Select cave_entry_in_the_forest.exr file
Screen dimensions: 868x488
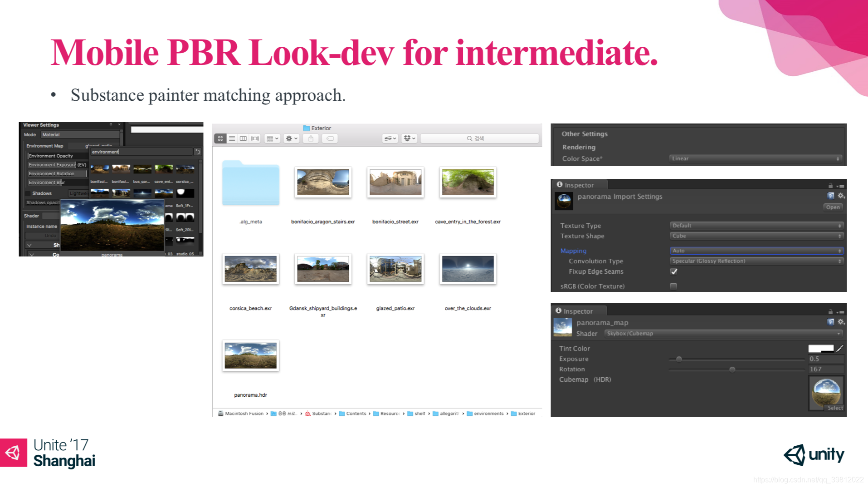click(468, 182)
